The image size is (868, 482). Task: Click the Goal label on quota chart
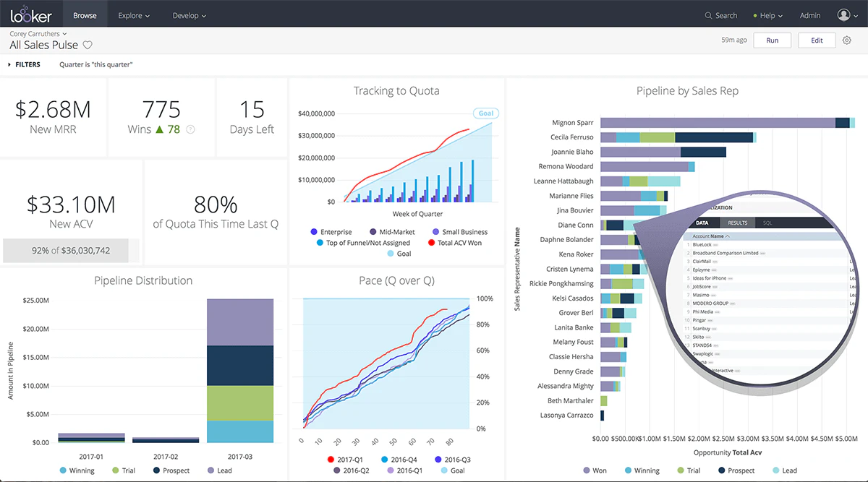(486, 113)
